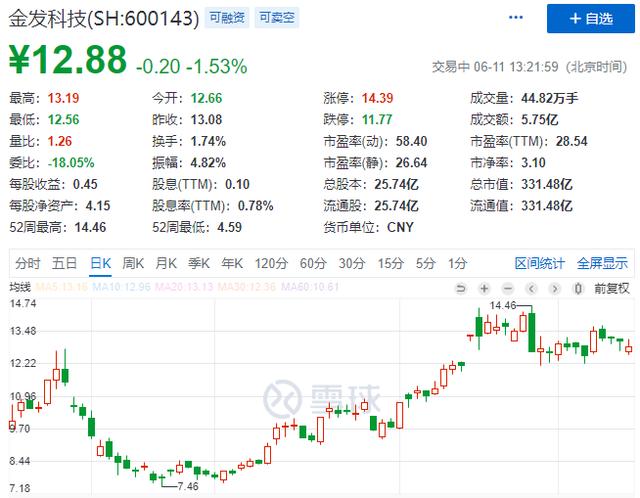This screenshot has height=498, width=640.
Task: Zoom in chart with plus icon
Action: point(484,289)
